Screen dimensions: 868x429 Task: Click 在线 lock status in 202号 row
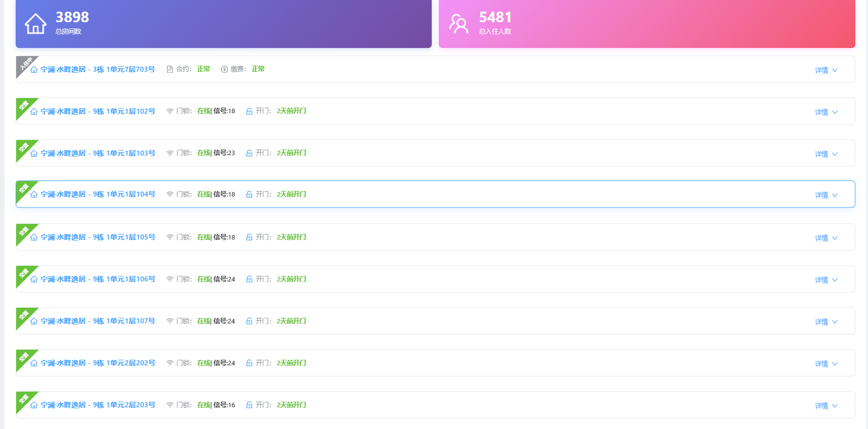click(204, 363)
